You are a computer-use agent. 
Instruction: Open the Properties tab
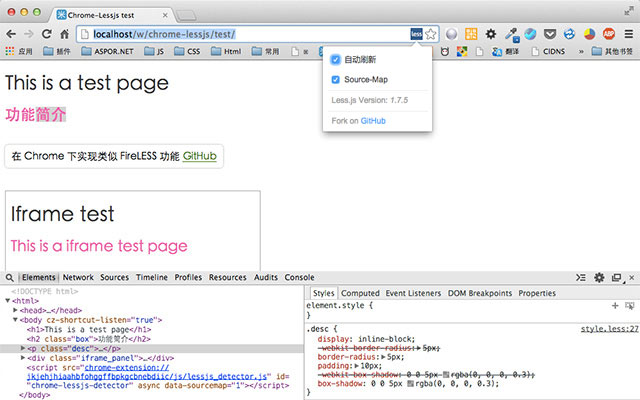coord(537,293)
